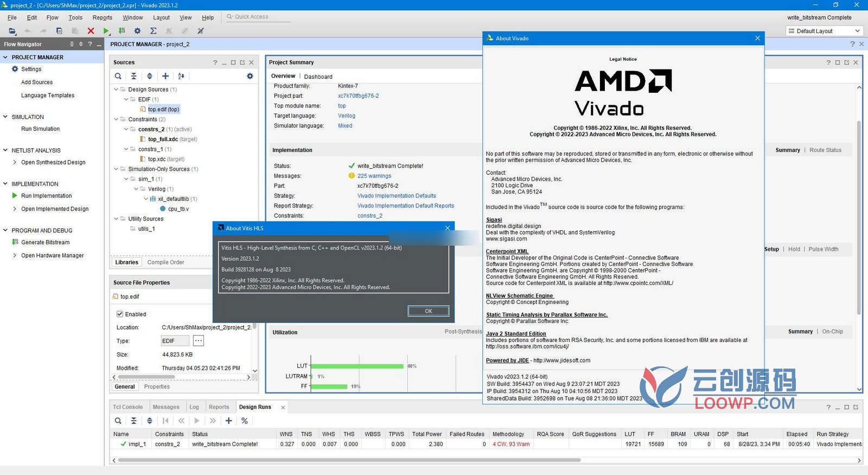Viewport: 868px width, 475px height.
Task: Collapse the Design Sources tree node
Action: pos(116,90)
